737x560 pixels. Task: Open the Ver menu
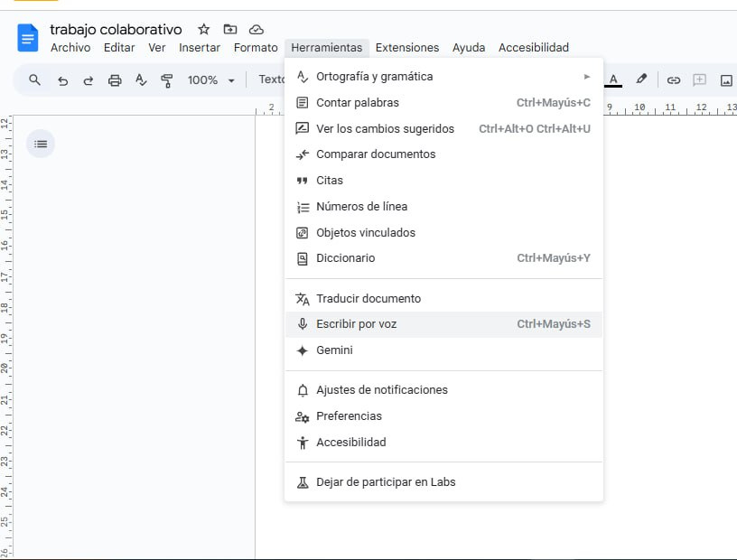click(x=156, y=48)
